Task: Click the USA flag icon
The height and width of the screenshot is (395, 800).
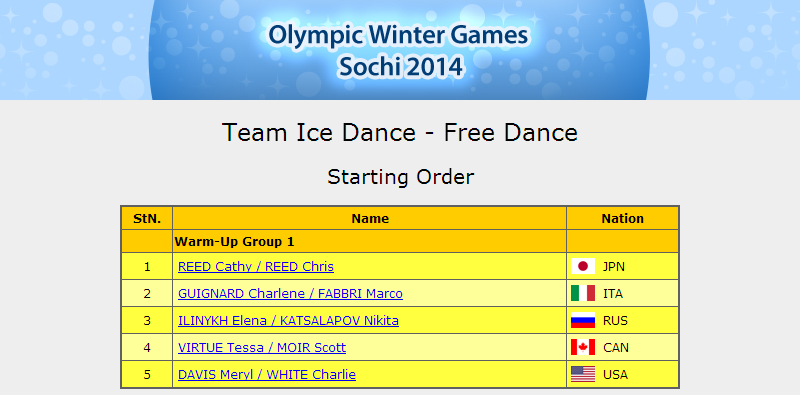Action: pyautogui.click(x=583, y=375)
